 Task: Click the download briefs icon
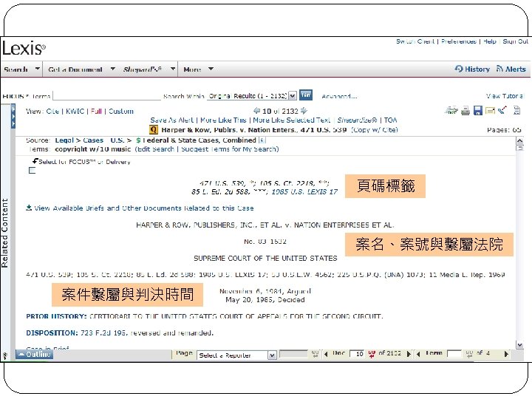pos(29,208)
